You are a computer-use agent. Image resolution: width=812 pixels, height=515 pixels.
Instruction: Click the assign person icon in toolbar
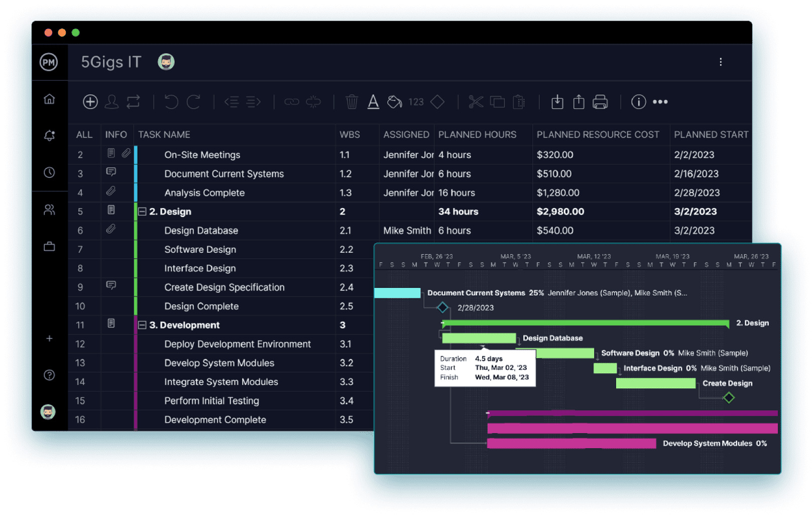click(111, 102)
